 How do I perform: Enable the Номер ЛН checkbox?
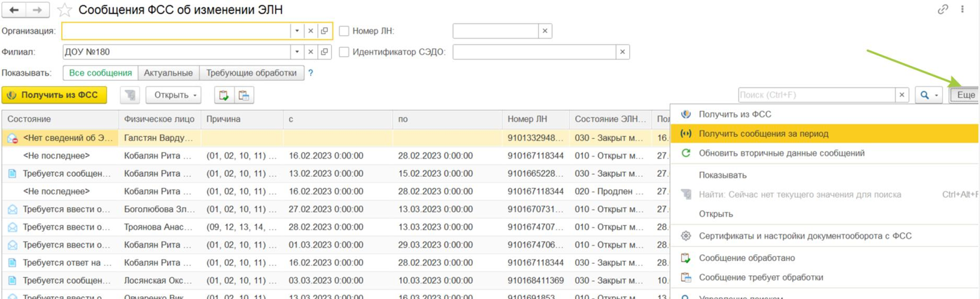pos(344,31)
